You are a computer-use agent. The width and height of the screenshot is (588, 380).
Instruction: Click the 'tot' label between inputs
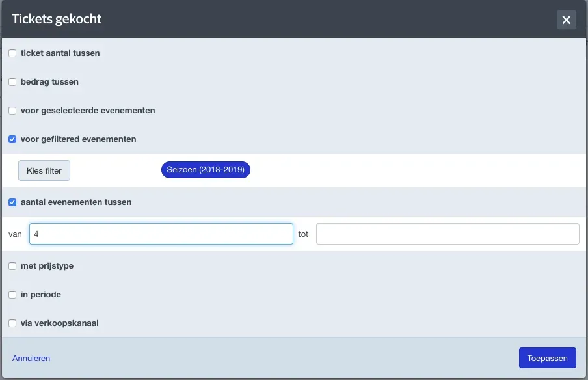pyautogui.click(x=303, y=234)
